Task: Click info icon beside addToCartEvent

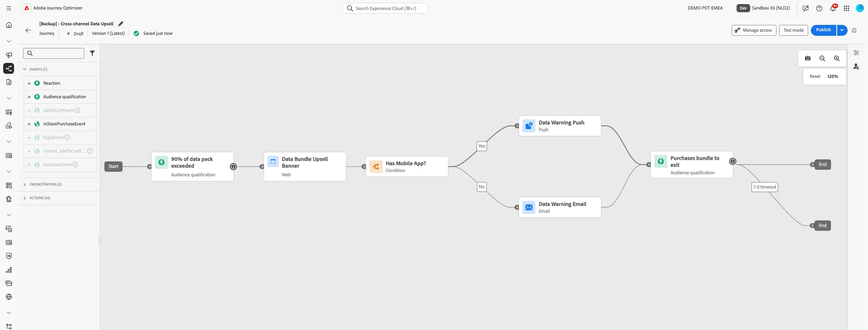Action: click(x=78, y=110)
